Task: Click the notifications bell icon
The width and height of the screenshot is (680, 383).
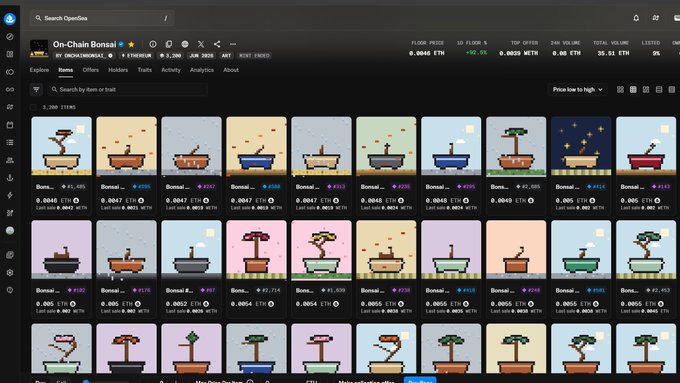Action: pyautogui.click(x=636, y=18)
